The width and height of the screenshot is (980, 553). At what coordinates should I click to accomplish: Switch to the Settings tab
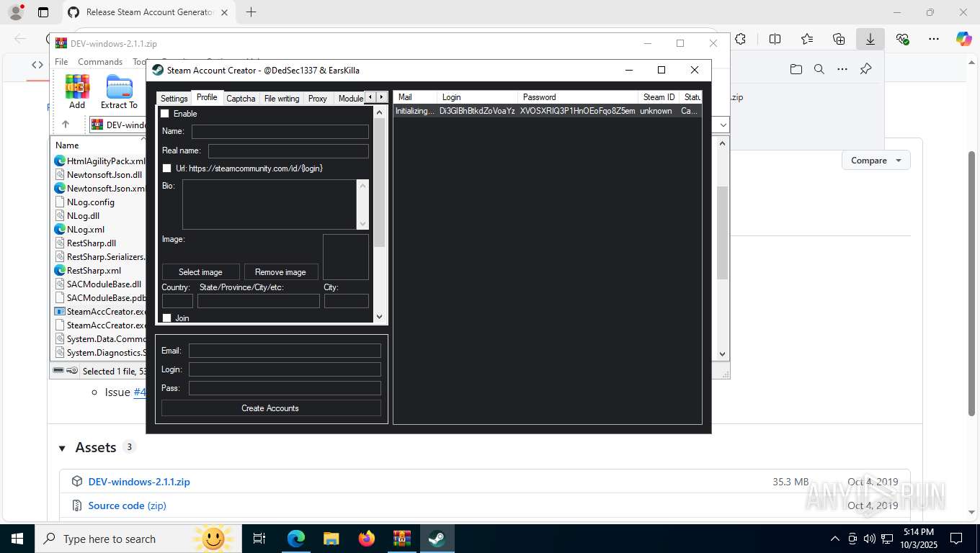pos(174,99)
